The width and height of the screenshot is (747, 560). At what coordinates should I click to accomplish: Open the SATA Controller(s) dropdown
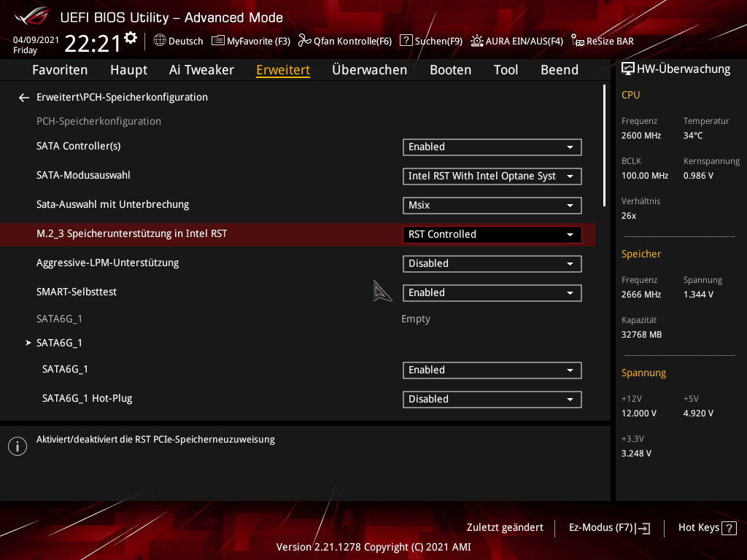point(492,147)
